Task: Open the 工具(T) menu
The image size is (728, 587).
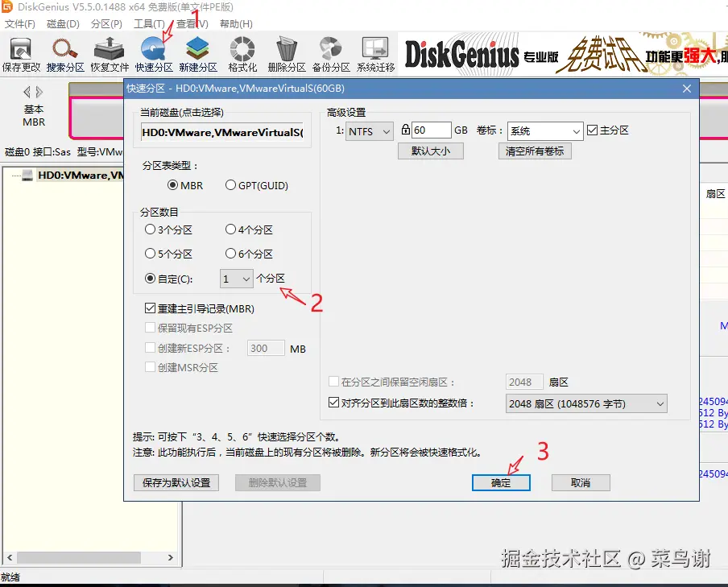Action: pyautogui.click(x=149, y=23)
